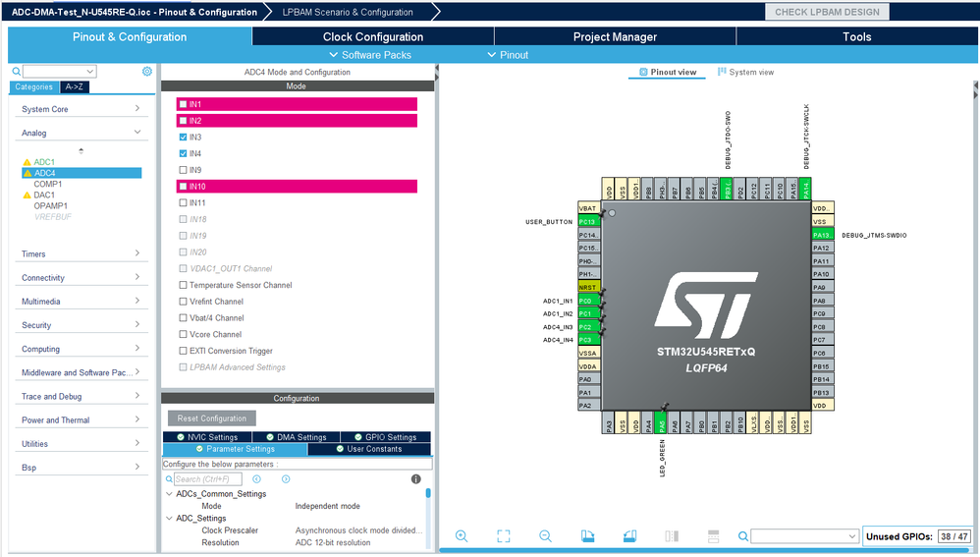Viewport: 980px width, 557px height.
Task: Click the previous search result arrow icon
Action: pyautogui.click(x=257, y=478)
